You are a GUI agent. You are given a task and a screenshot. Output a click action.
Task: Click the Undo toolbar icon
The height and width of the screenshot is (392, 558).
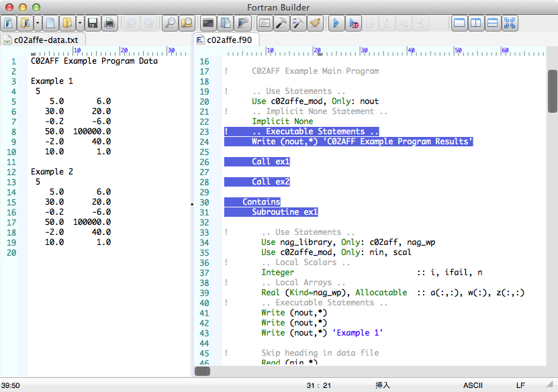132,23
